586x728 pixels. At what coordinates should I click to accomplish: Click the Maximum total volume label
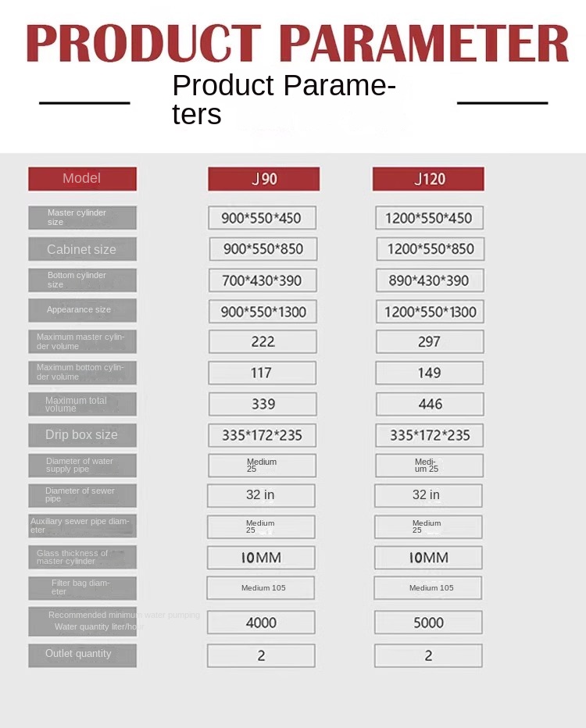click(x=82, y=404)
